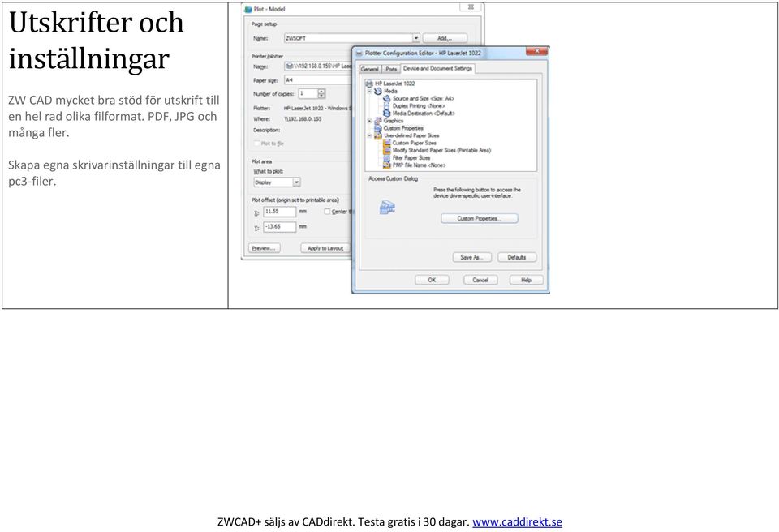Toggle the Plot to file checkbox
779x532 pixels.
[257, 143]
